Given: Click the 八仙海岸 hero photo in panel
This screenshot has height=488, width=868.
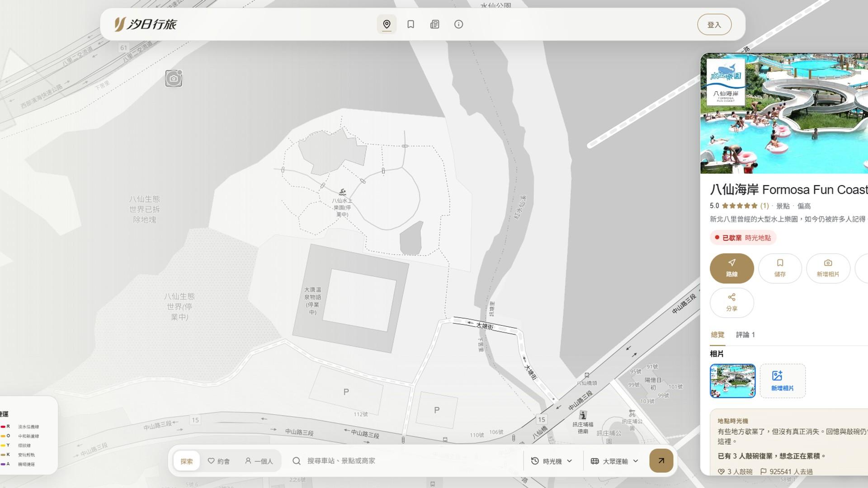Looking at the screenshot, I should (x=784, y=113).
